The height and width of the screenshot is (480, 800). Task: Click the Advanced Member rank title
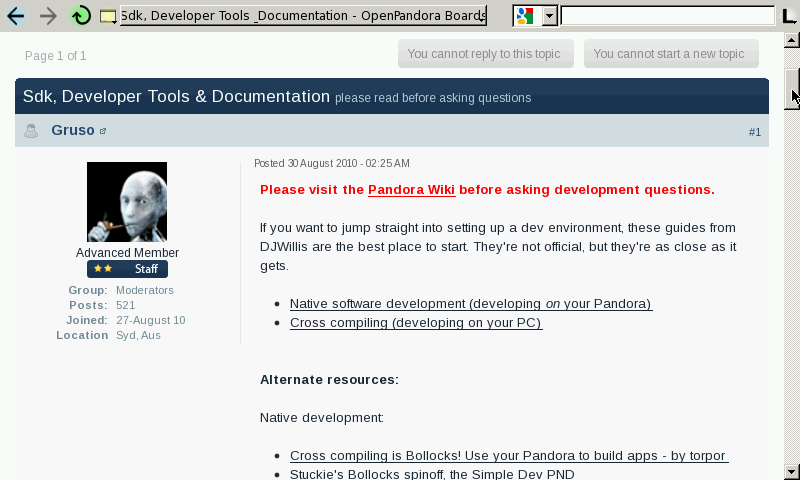tap(128, 252)
